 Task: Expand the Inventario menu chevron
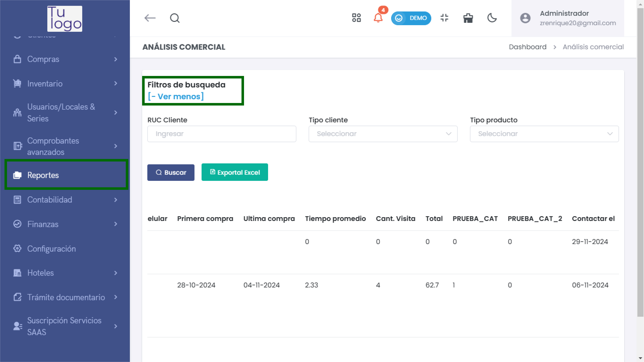(x=116, y=84)
